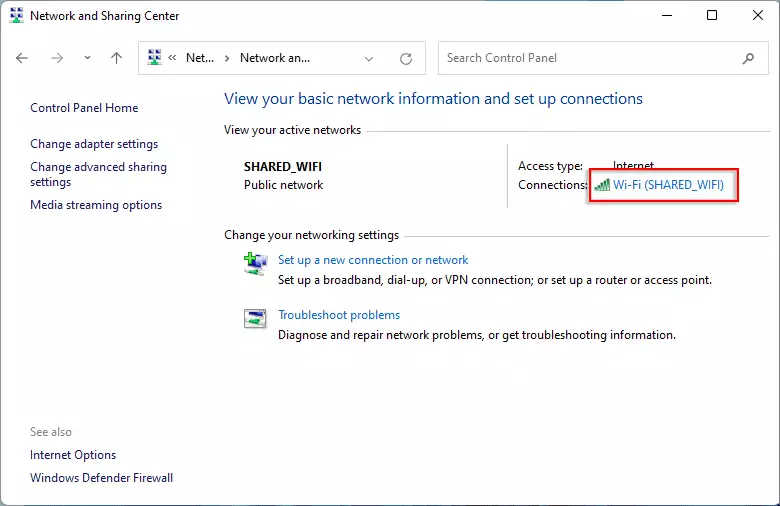Open Change adapter settings
The image size is (780, 506).
click(x=94, y=144)
